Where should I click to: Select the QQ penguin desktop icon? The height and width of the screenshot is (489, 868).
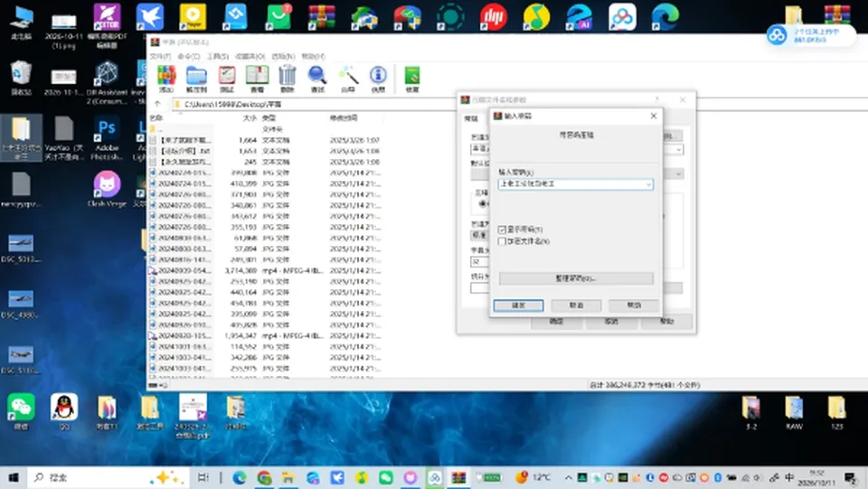[x=64, y=411]
